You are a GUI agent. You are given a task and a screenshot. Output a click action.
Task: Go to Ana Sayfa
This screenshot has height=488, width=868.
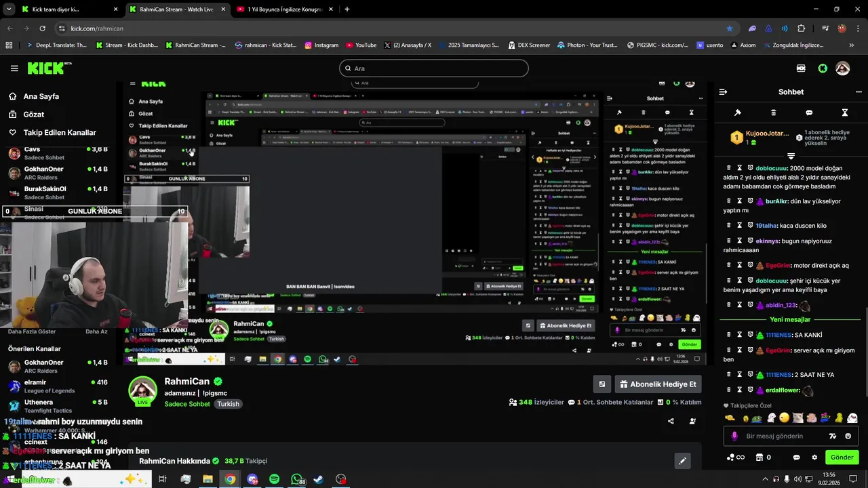pyautogui.click(x=41, y=96)
